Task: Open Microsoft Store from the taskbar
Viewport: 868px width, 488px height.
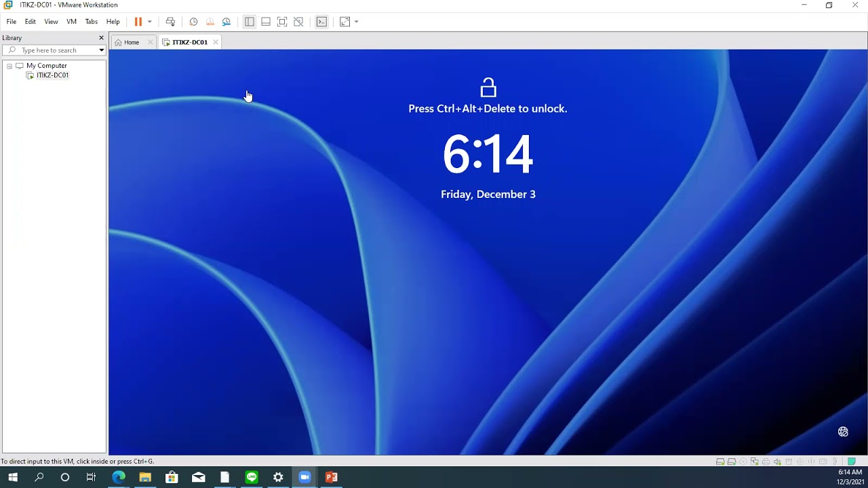Action: coord(172,477)
